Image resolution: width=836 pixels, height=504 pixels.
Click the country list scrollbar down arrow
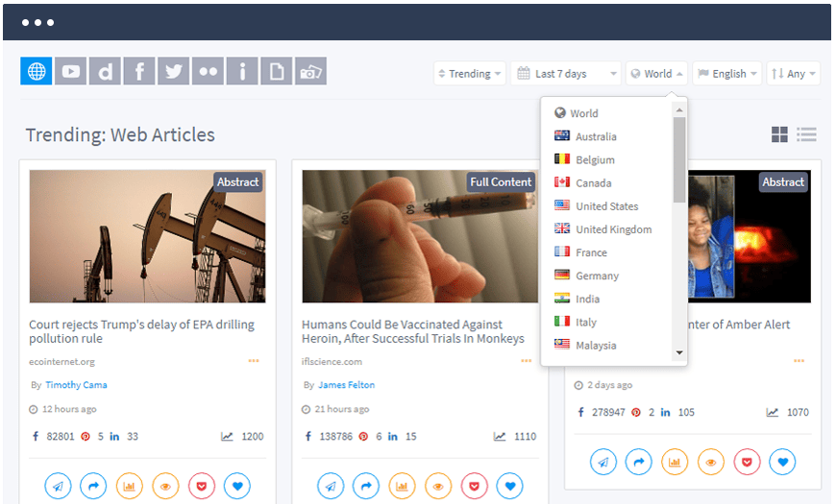[679, 353]
